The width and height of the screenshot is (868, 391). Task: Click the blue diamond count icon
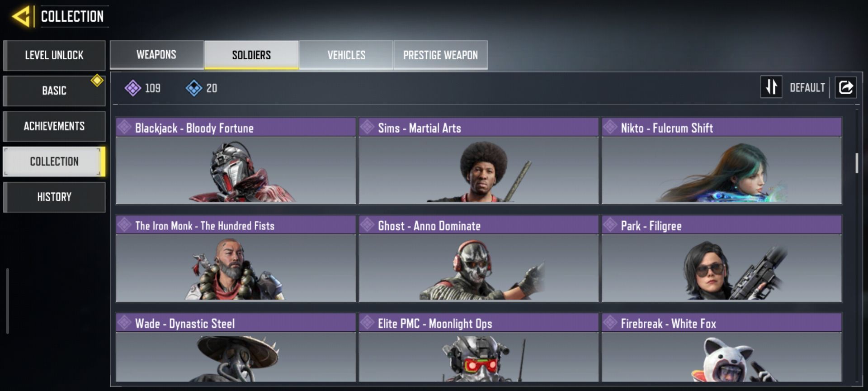pyautogui.click(x=194, y=88)
